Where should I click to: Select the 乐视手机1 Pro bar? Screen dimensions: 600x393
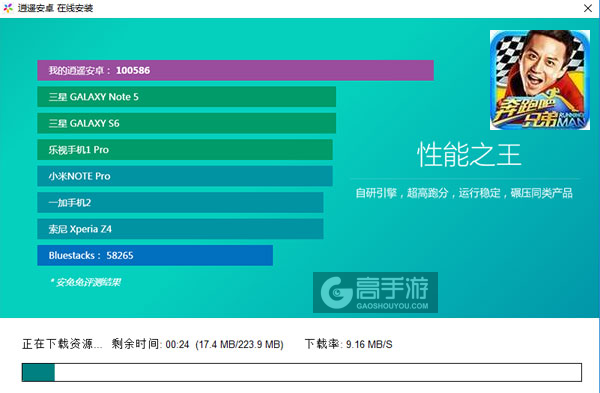tap(185, 150)
